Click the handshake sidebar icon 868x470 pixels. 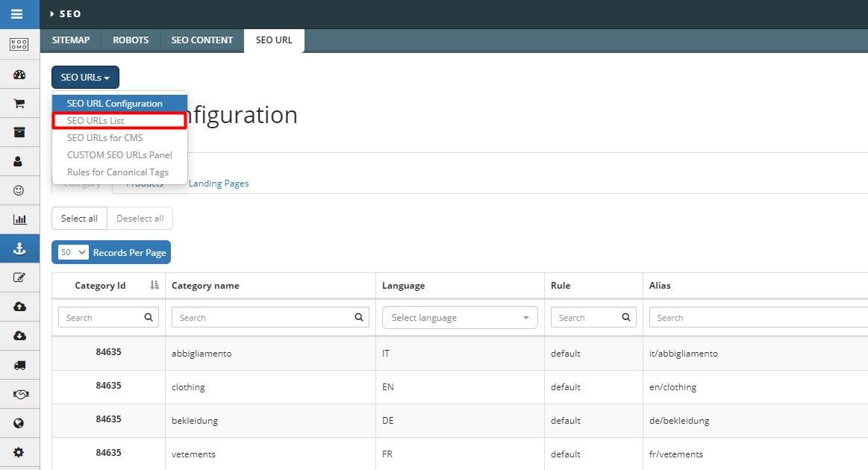click(20, 394)
